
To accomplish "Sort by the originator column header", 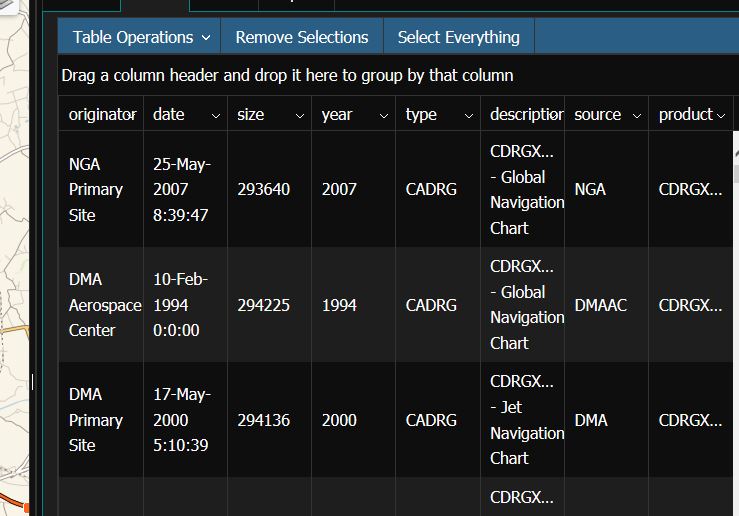I will coord(99,114).
